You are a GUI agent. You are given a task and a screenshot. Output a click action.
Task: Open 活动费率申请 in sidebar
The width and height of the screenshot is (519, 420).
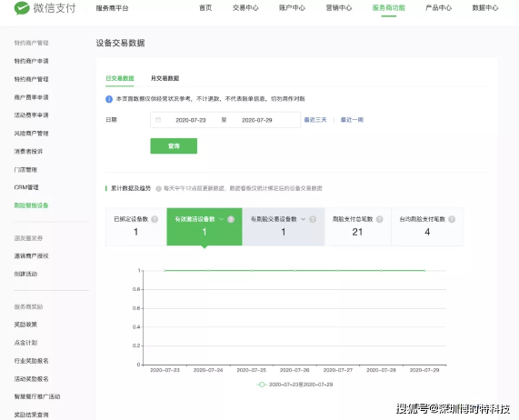pyautogui.click(x=31, y=115)
